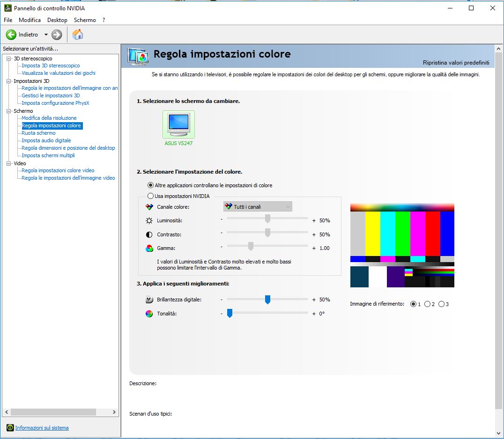
Task: Open the File menu
Action: [8, 20]
